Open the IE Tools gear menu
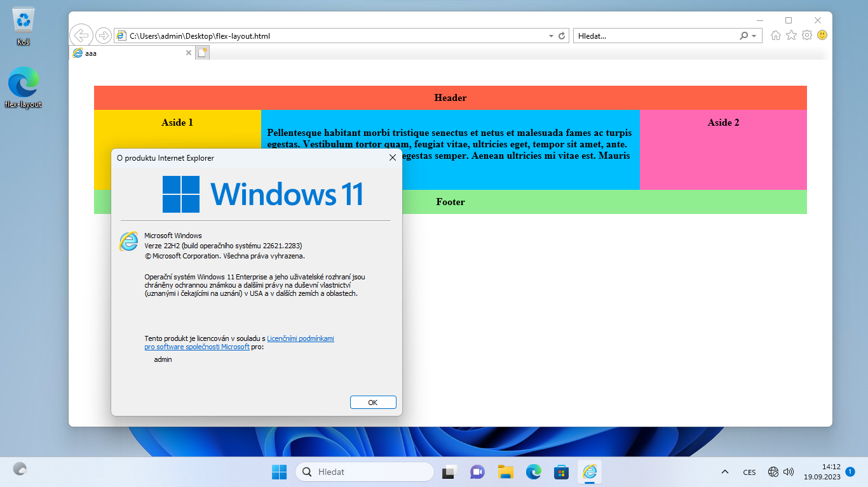Viewport: 868px width, 487px height. (x=807, y=36)
